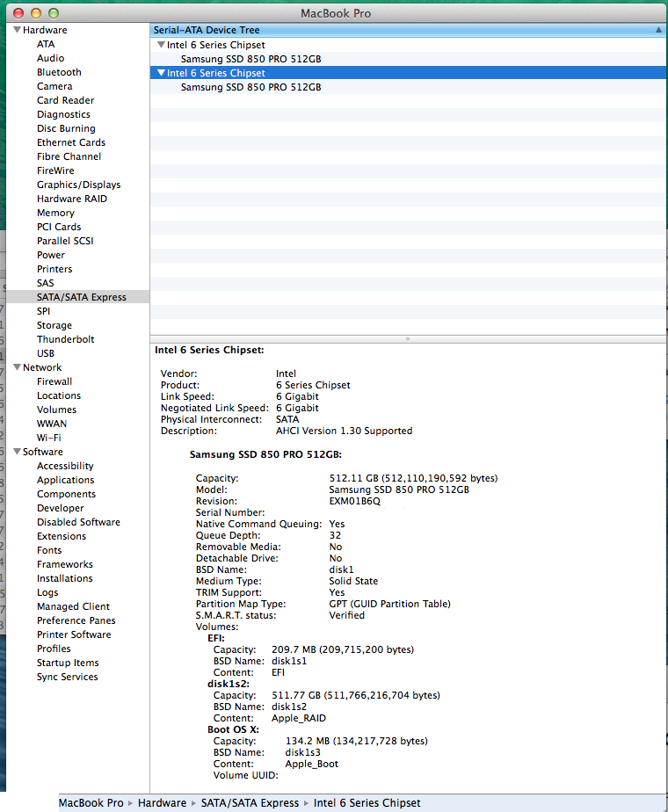Sort by Serial-ATA Device Tree header arrow
This screenshot has width=668, height=812.
click(x=658, y=30)
